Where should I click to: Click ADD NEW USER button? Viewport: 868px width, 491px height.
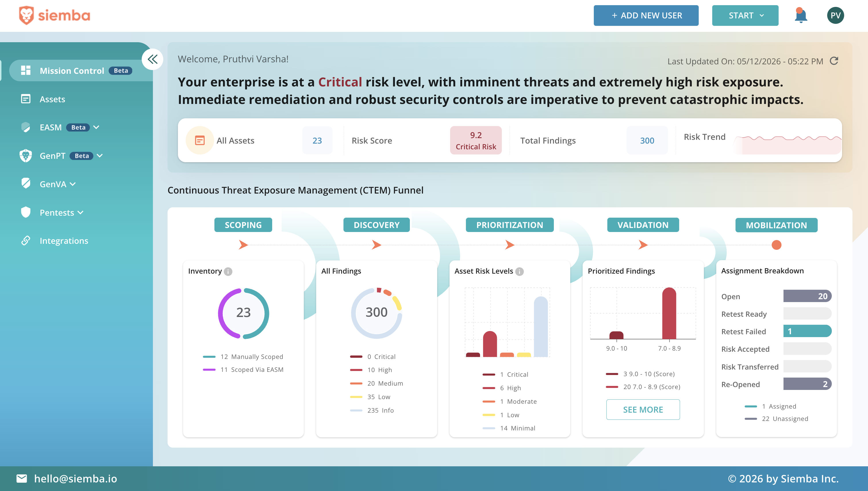[646, 15]
